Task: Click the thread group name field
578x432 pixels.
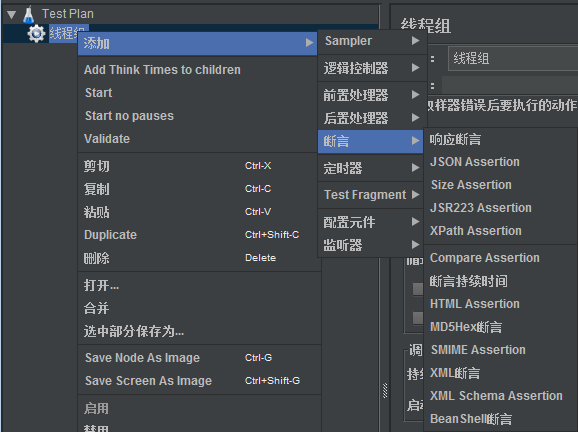Action: tap(513, 58)
